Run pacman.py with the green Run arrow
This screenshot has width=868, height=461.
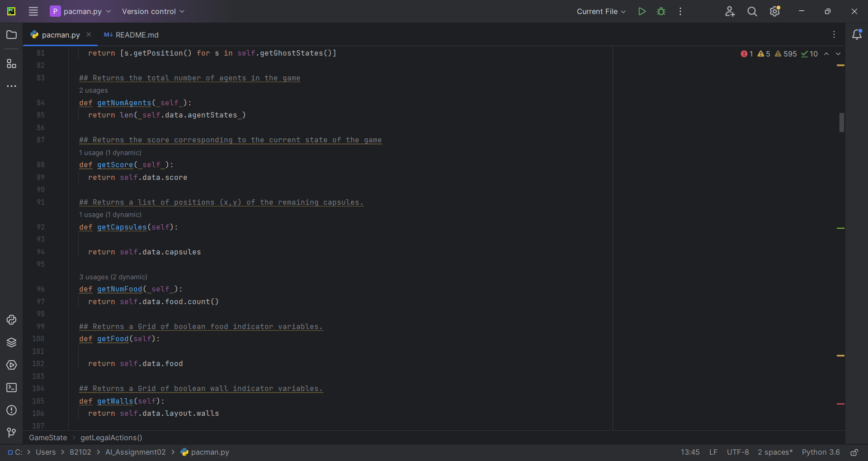pyautogui.click(x=642, y=11)
